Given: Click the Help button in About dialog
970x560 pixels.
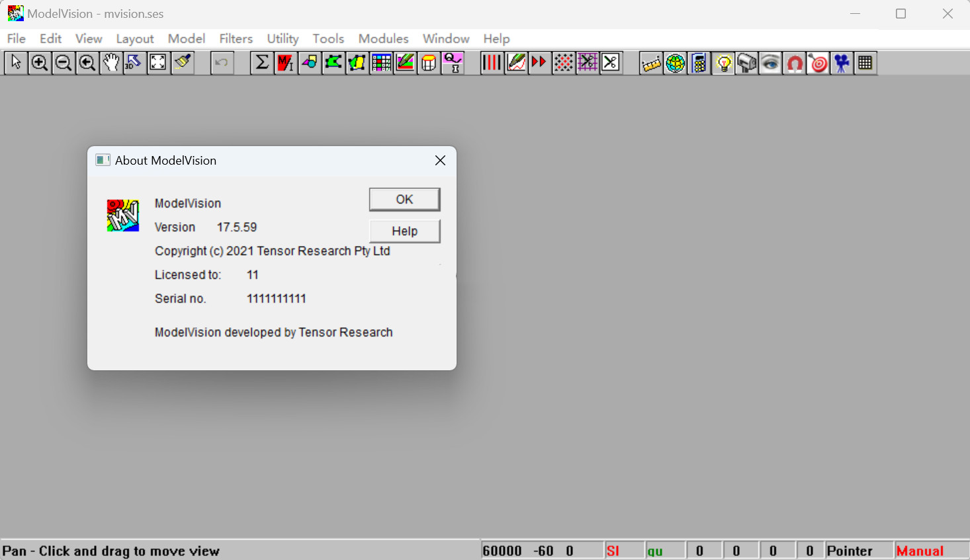Looking at the screenshot, I should click(x=404, y=231).
